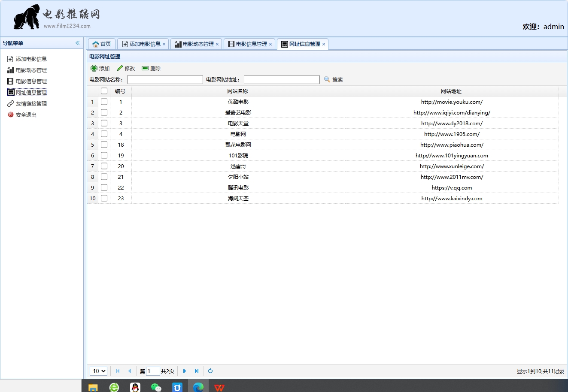568x392 pixels.
Task: Select checkbox for 腾讯电影 row
Action: point(104,187)
